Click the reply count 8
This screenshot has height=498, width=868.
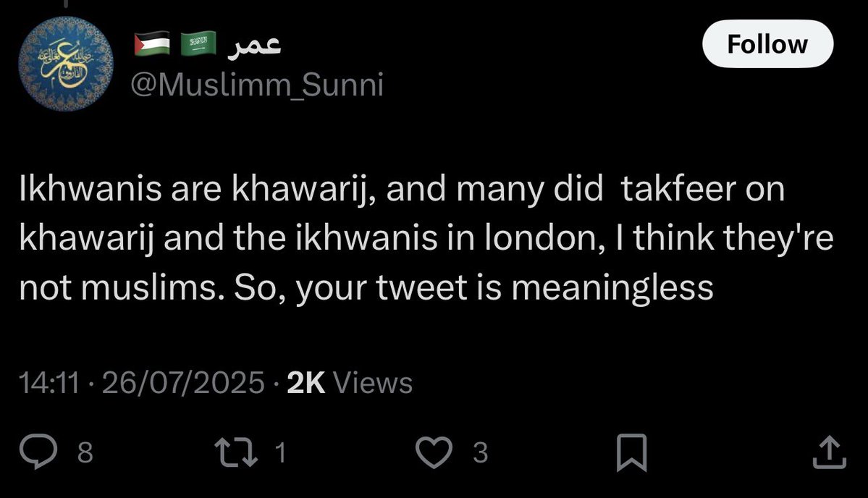click(x=85, y=452)
